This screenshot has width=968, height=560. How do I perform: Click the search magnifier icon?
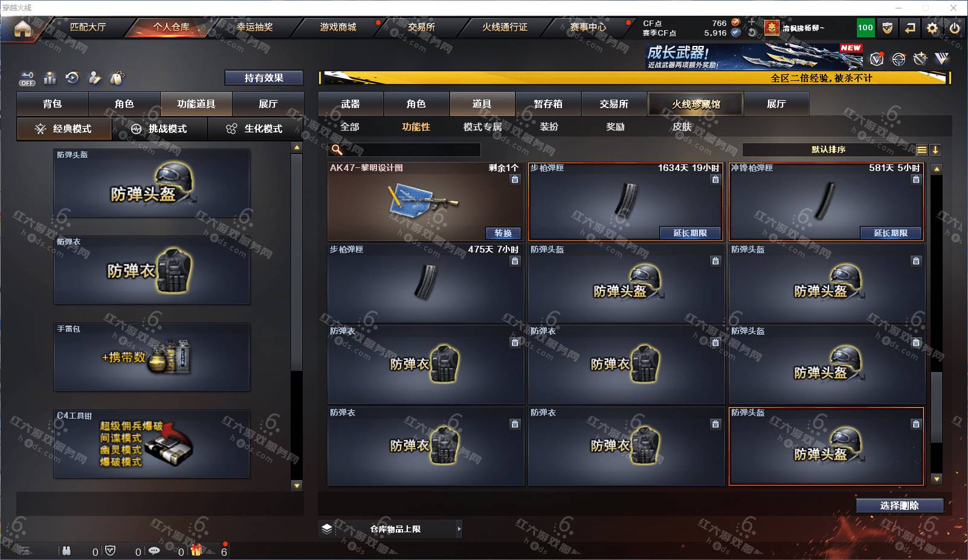pyautogui.click(x=337, y=149)
